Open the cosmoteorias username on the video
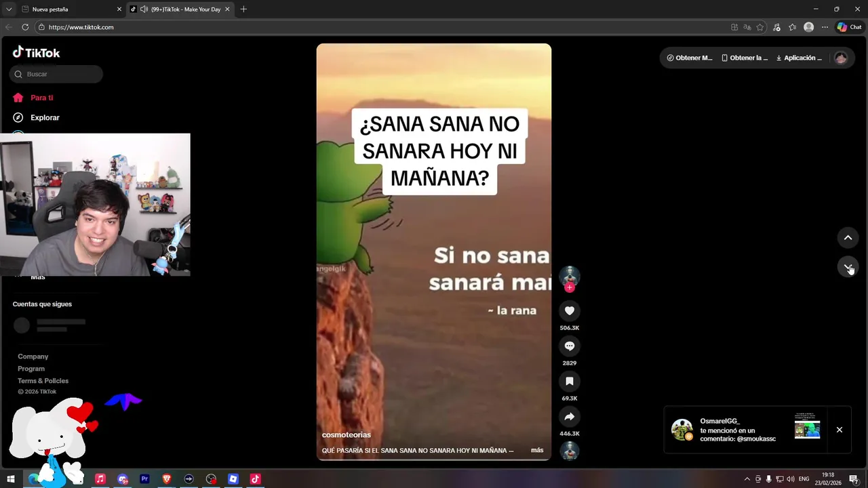868x488 pixels. coord(347,435)
